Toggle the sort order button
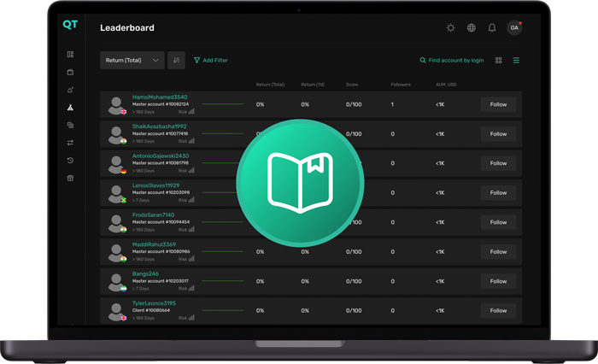The height and width of the screenshot is (364, 598). pos(176,61)
